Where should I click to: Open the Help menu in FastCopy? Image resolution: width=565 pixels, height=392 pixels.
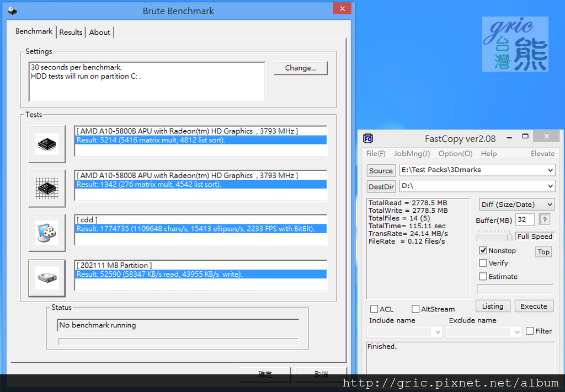pos(489,154)
